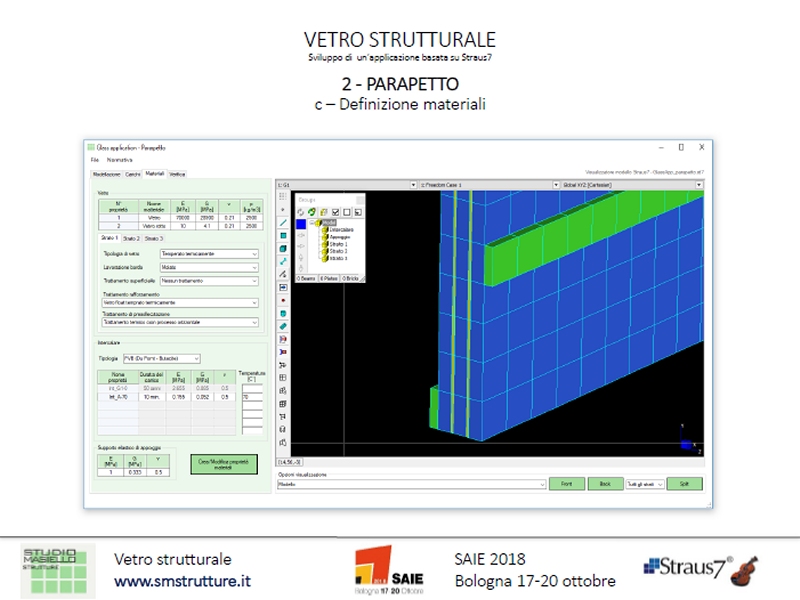Viewport: 800px width, 600px height.
Task: Click the brick element cube icon
Action: coord(284,248)
